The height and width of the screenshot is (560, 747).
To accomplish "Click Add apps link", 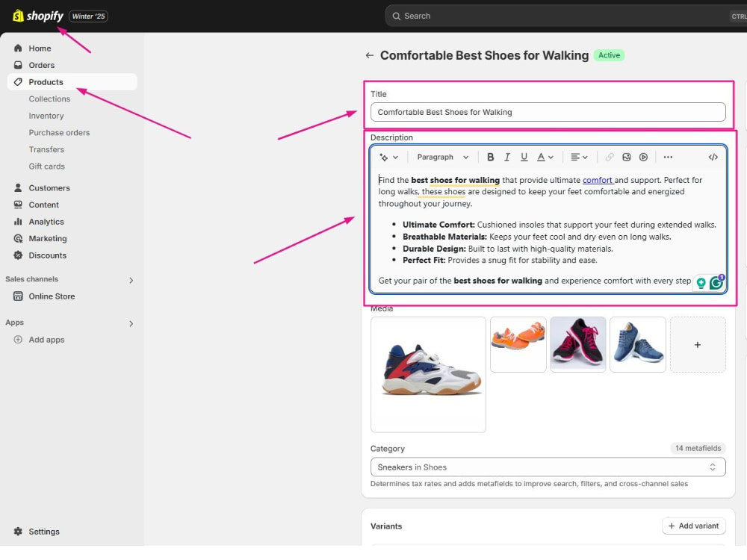I will [46, 340].
